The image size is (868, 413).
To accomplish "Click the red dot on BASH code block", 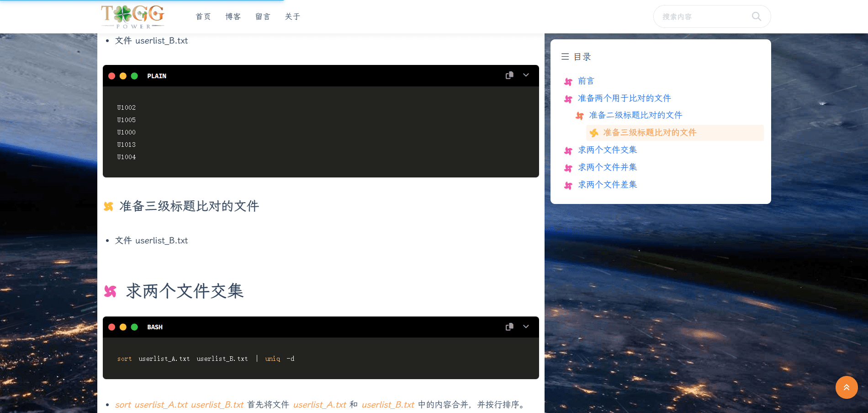I will tap(111, 327).
